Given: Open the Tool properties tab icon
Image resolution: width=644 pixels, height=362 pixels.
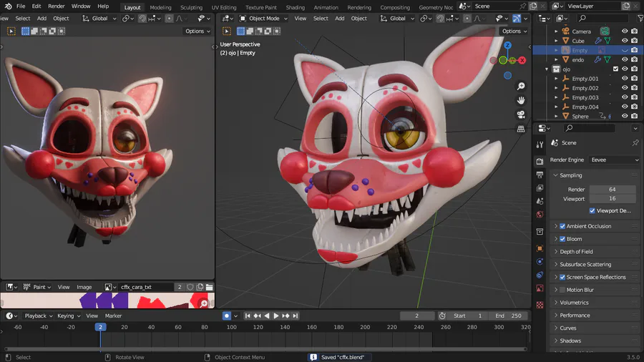Looking at the screenshot, I should pos(540,145).
